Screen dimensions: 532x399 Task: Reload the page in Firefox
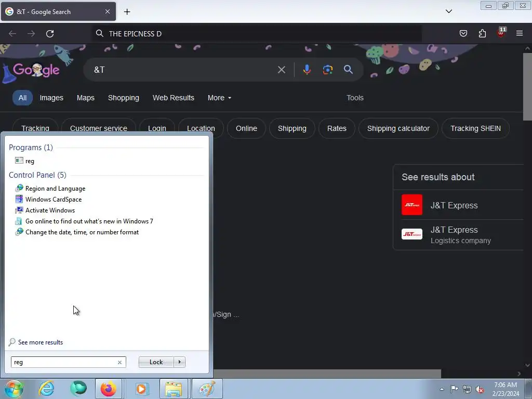pyautogui.click(x=50, y=34)
